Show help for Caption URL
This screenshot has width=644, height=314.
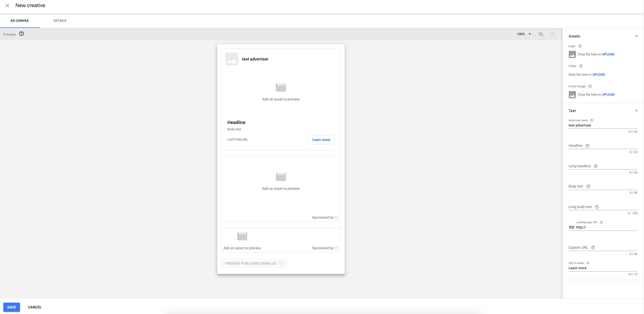(x=593, y=248)
